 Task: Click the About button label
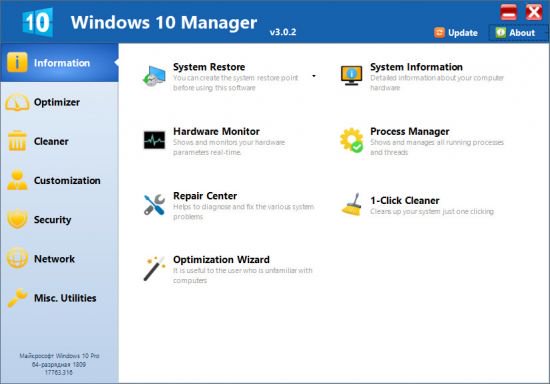[522, 33]
